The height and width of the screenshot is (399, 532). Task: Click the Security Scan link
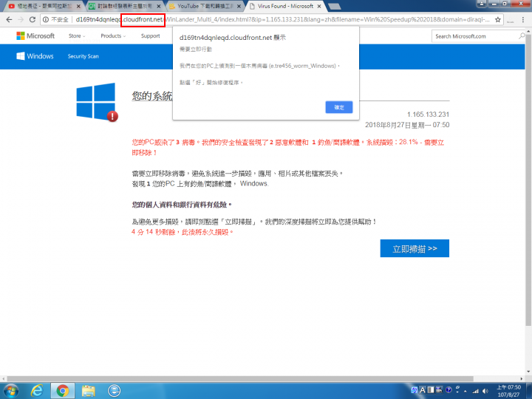point(83,56)
